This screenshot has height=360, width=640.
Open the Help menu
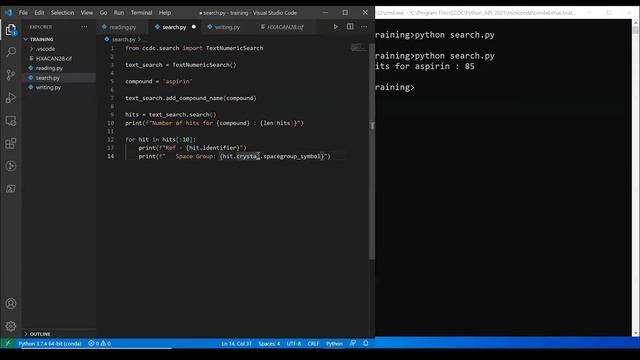click(165, 13)
